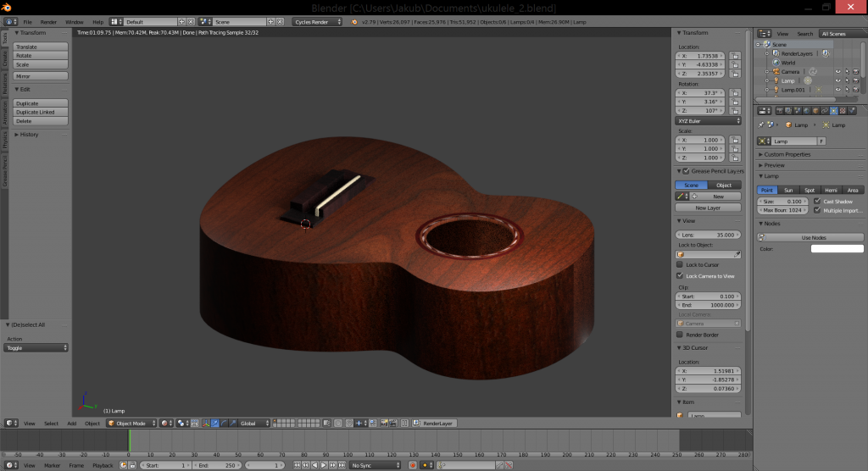868x471 pixels.
Task: Open the Toggle action dropdown
Action: point(36,347)
